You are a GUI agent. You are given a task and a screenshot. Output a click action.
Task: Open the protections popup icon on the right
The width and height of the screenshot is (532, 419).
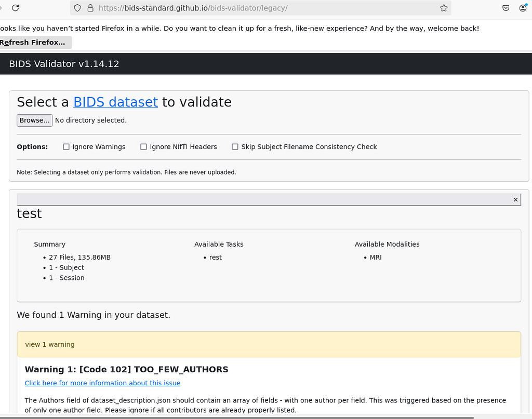tap(505, 8)
